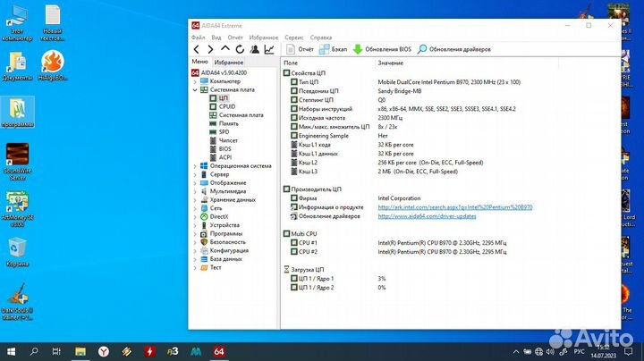This screenshot has height=361, width=644.
Task: Refresh the page with the circular arrow icon
Action: click(x=240, y=49)
